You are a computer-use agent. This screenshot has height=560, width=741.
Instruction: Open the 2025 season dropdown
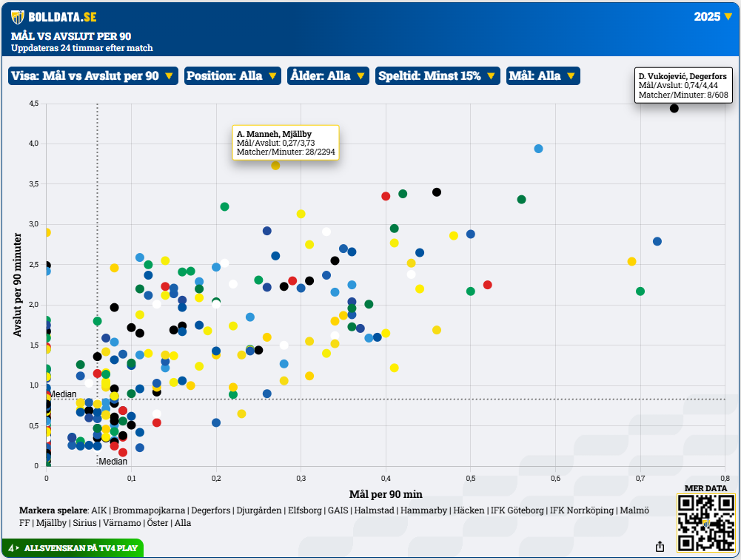coord(713,16)
